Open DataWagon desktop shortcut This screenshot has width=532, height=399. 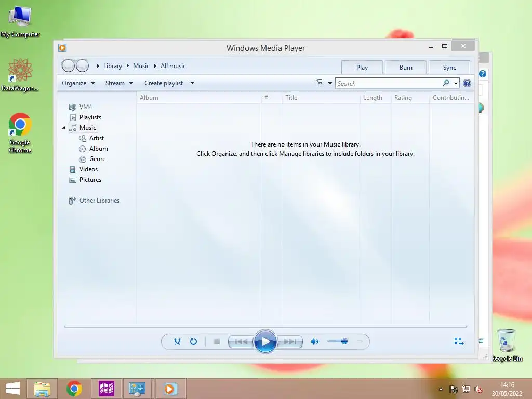[x=20, y=75]
